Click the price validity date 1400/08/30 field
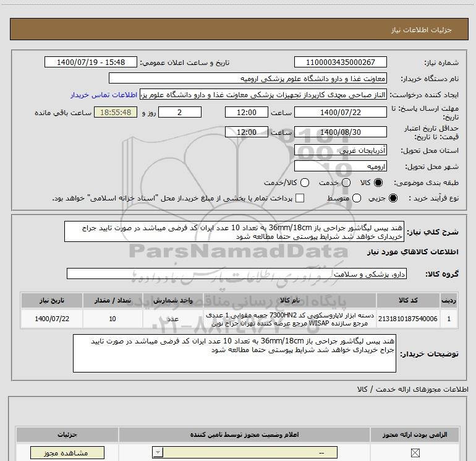Image resolution: width=476 pixels, height=461 pixels. 340,132
